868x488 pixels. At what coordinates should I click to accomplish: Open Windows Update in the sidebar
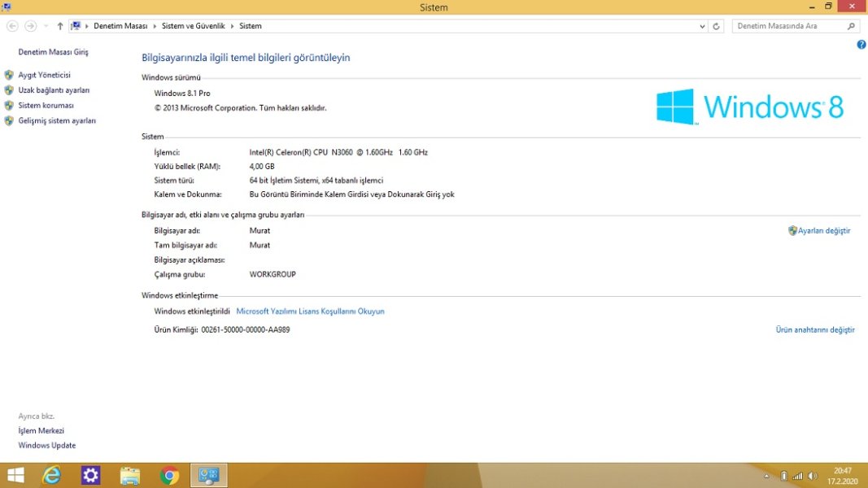pos(47,446)
